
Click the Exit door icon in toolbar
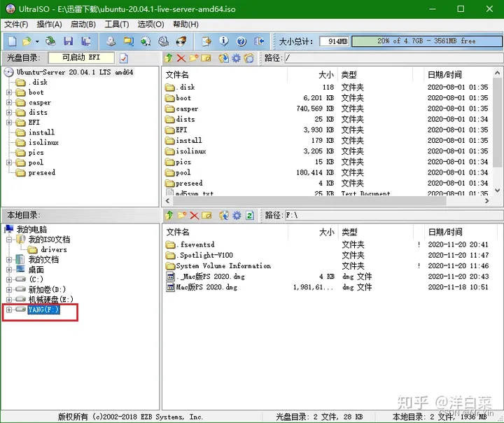click(x=259, y=41)
